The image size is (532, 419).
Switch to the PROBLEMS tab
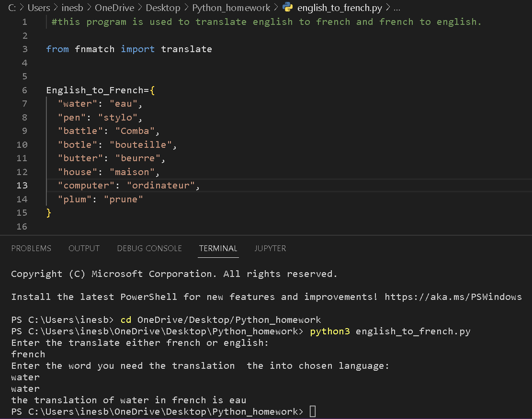(x=31, y=248)
